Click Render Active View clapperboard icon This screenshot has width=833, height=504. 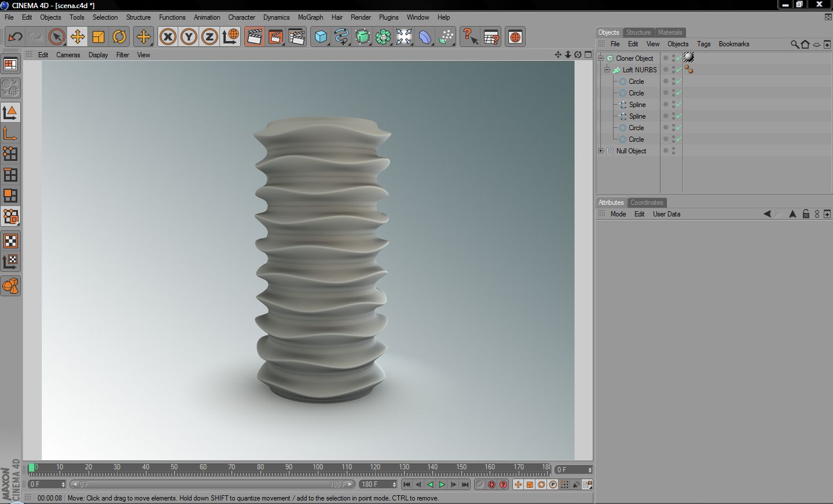254,37
